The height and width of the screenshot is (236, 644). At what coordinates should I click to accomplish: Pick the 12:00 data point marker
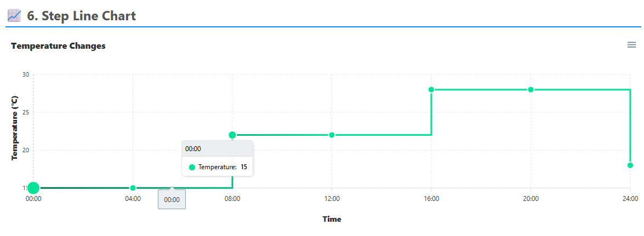[x=332, y=135]
